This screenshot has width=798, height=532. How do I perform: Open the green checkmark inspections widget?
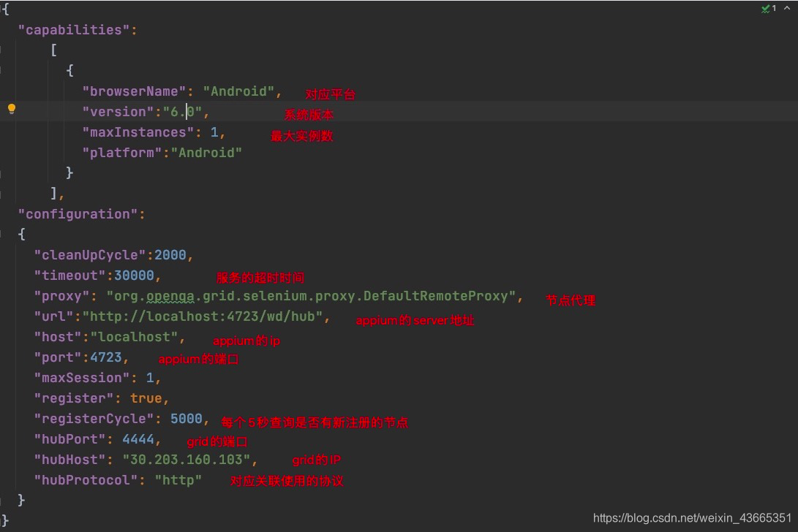769,8
